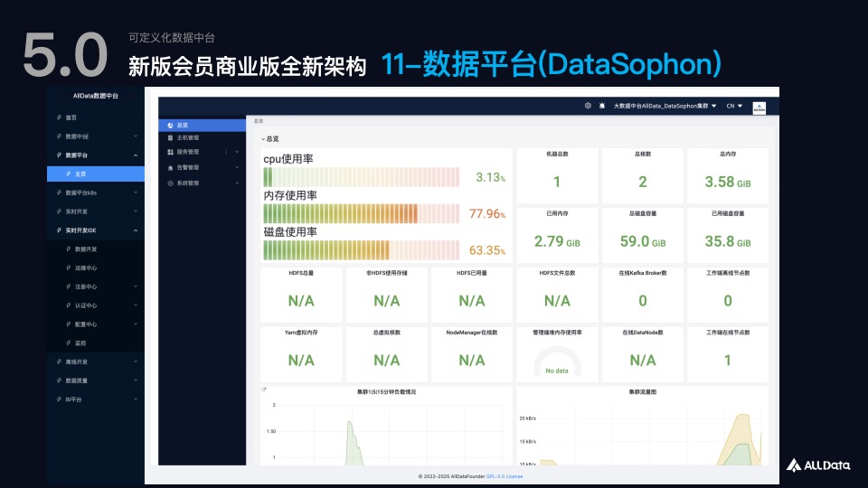This screenshot has height=488, width=868.
Task: Expand the 服务管理 chevron in DataSophon menu
Action: (237, 152)
